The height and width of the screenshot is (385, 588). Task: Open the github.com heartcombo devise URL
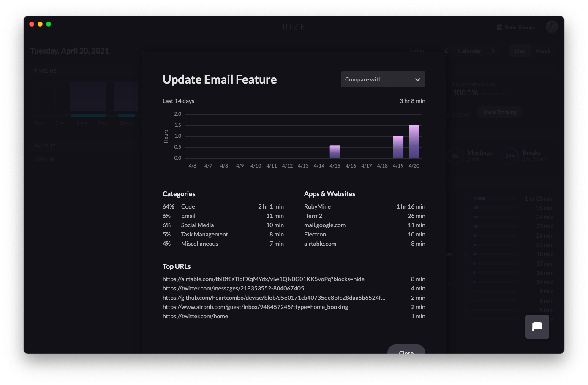point(274,298)
